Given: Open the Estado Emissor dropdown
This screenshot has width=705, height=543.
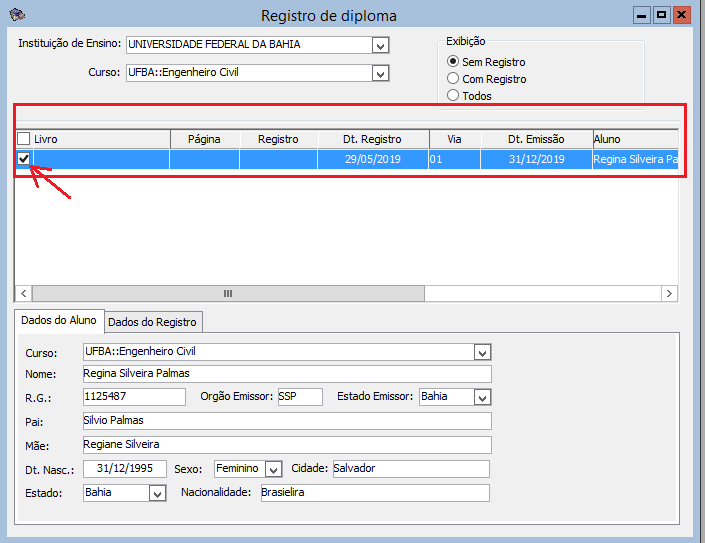Looking at the screenshot, I should 483,397.
